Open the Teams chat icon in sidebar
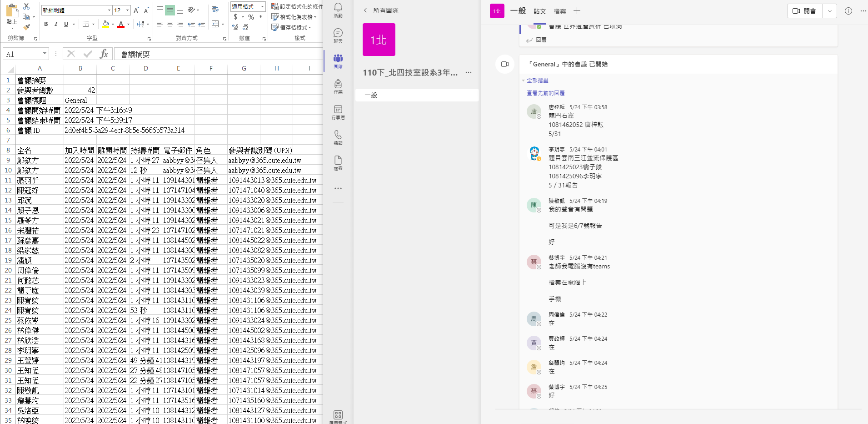This screenshot has width=868, height=424. tap(338, 35)
